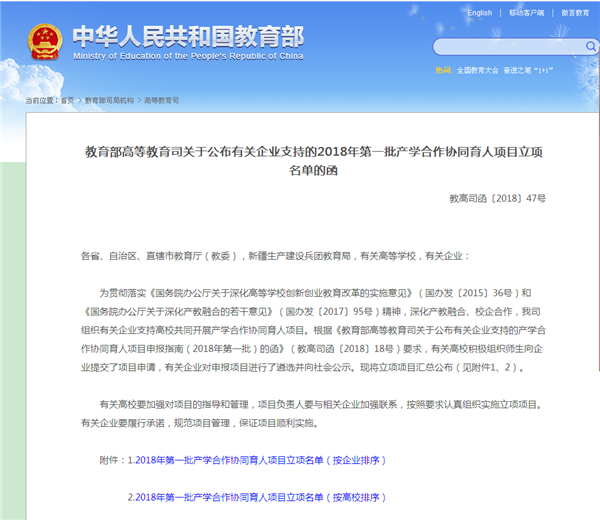The image size is (600, 520).
Task: Click the 热词 label below search box
Action: [443, 71]
